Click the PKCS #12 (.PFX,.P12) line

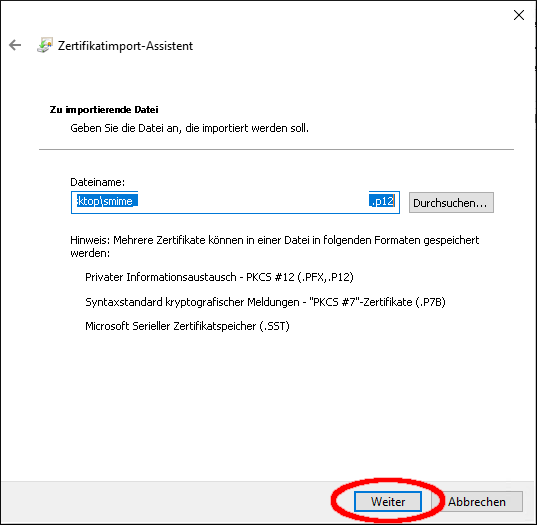point(219,277)
